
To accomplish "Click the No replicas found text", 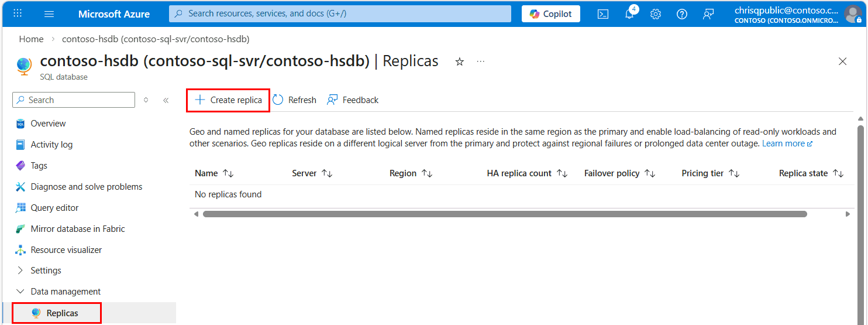I will (228, 194).
